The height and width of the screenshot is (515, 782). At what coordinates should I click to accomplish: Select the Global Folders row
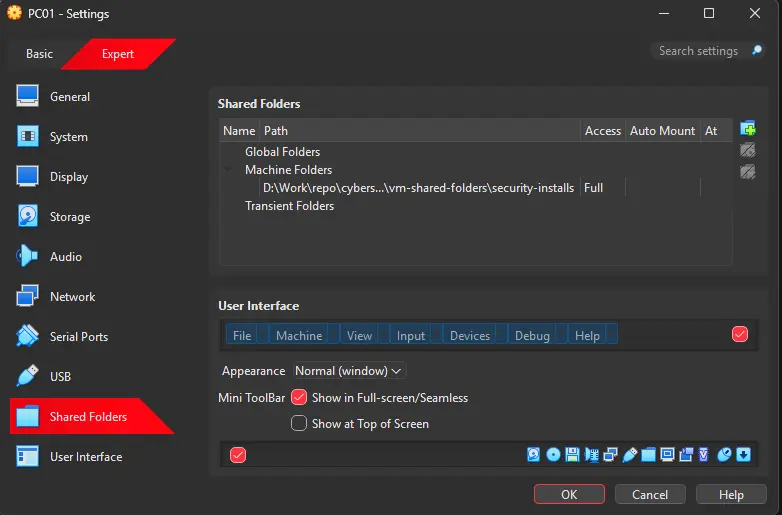(476, 152)
